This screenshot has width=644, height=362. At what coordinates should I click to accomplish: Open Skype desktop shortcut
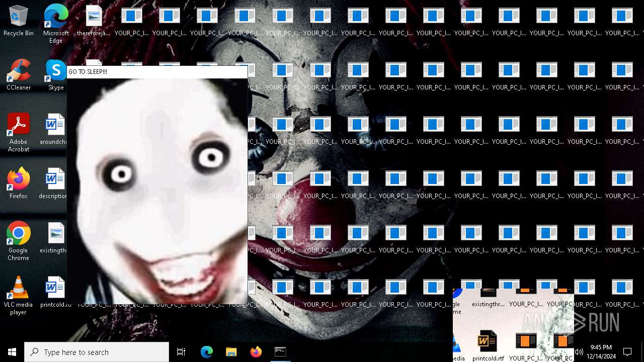pyautogui.click(x=56, y=75)
